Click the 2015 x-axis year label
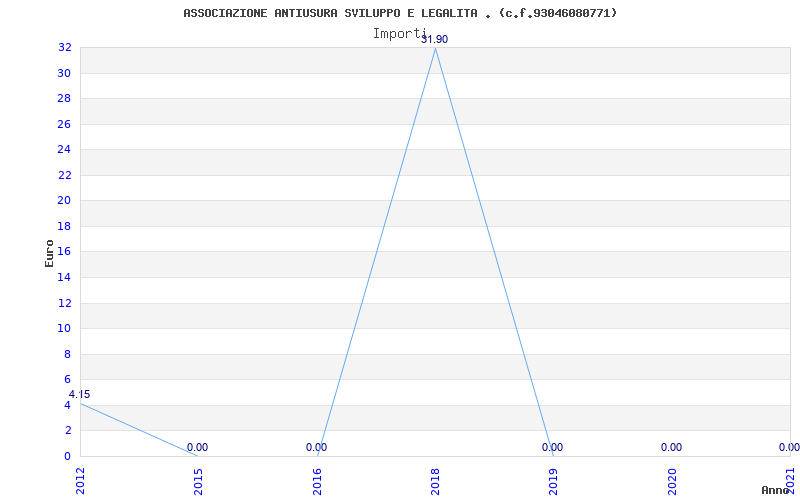The width and height of the screenshot is (800, 500). pyautogui.click(x=198, y=481)
